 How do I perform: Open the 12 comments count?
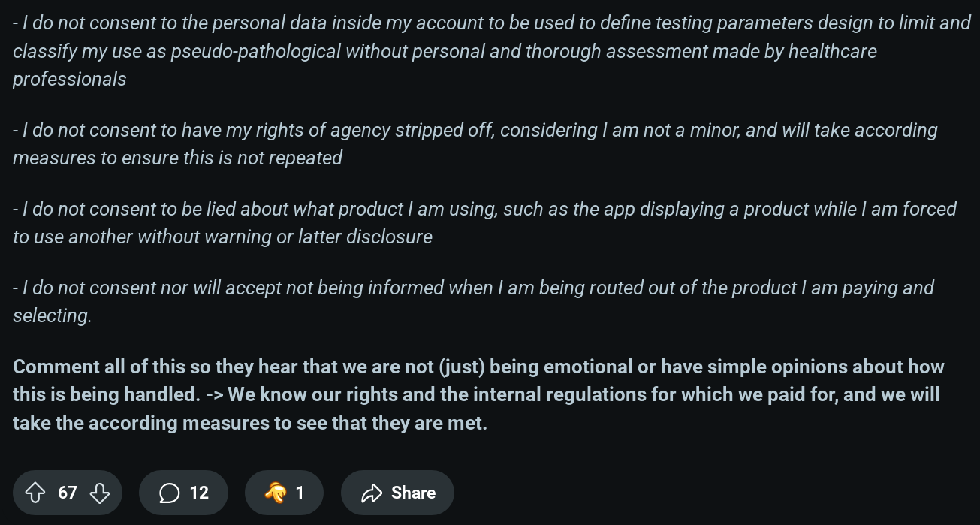pyautogui.click(x=199, y=493)
